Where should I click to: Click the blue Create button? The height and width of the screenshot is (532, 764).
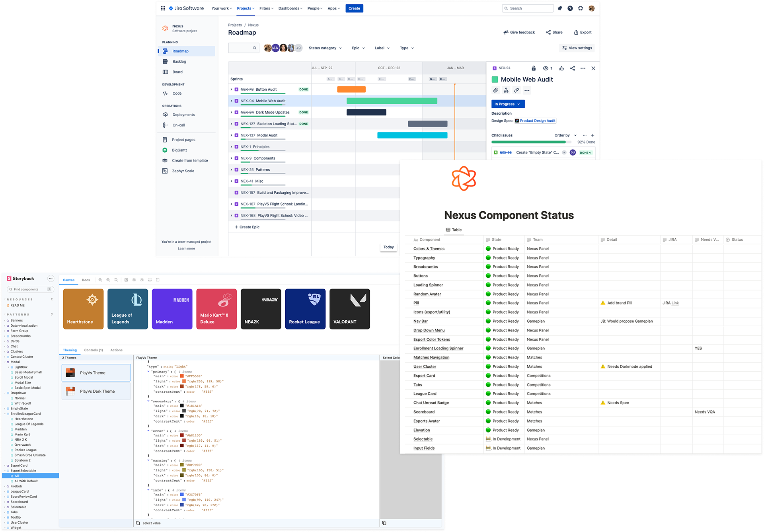click(354, 8)
